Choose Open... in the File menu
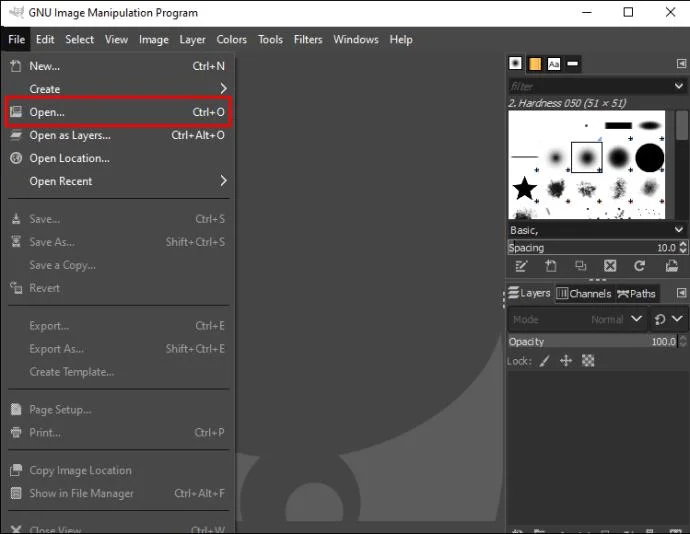This screenshot has height=534, width=690. point(119,112)
